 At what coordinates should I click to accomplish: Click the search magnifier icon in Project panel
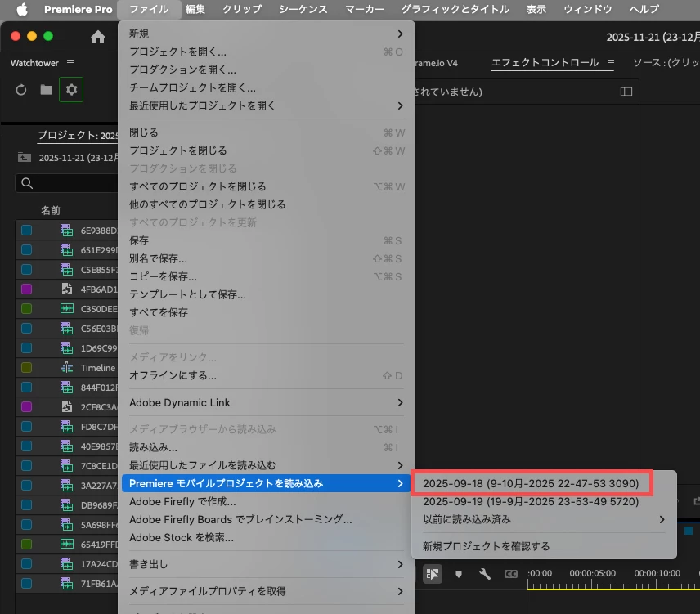(x=27, y=183)
